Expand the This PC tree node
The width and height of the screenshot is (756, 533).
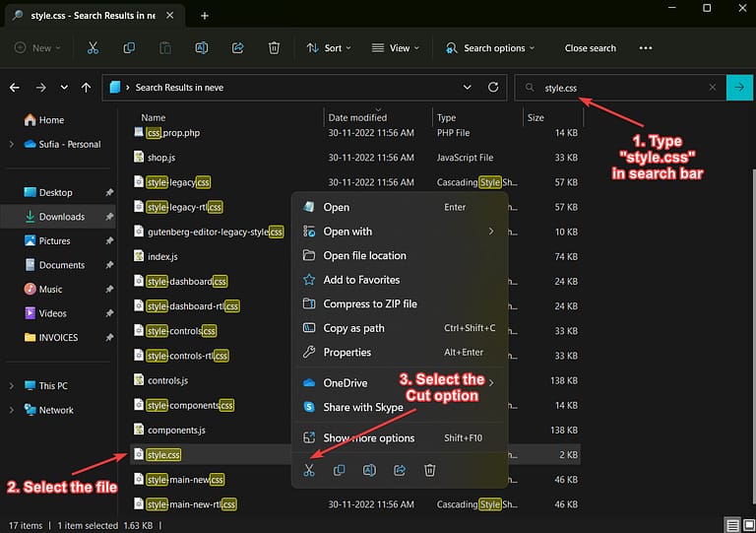pos(11,386)
